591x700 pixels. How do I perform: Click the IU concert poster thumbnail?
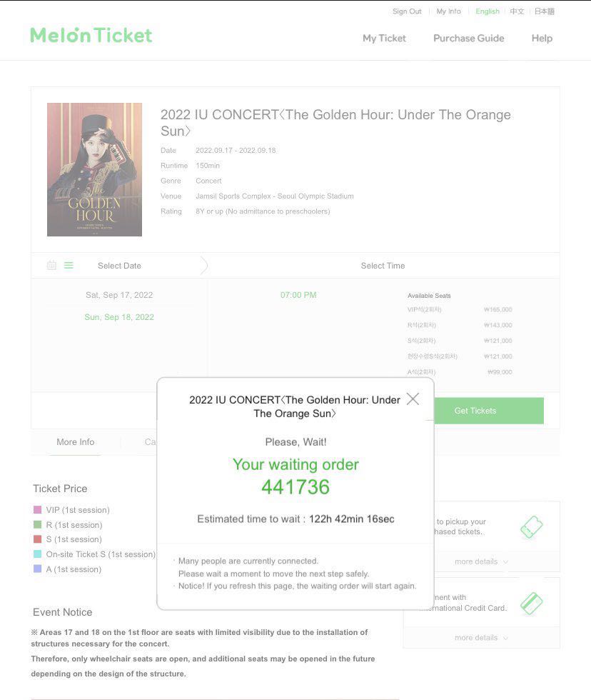94,170
